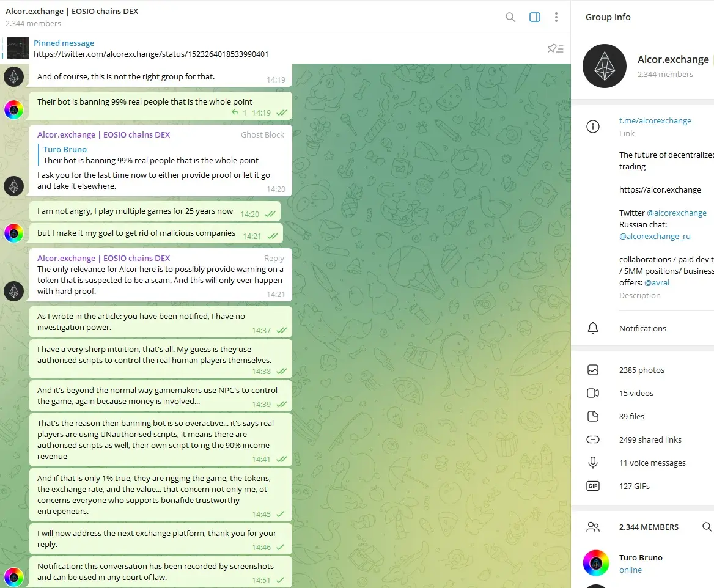Open the GIF icon

592,486
